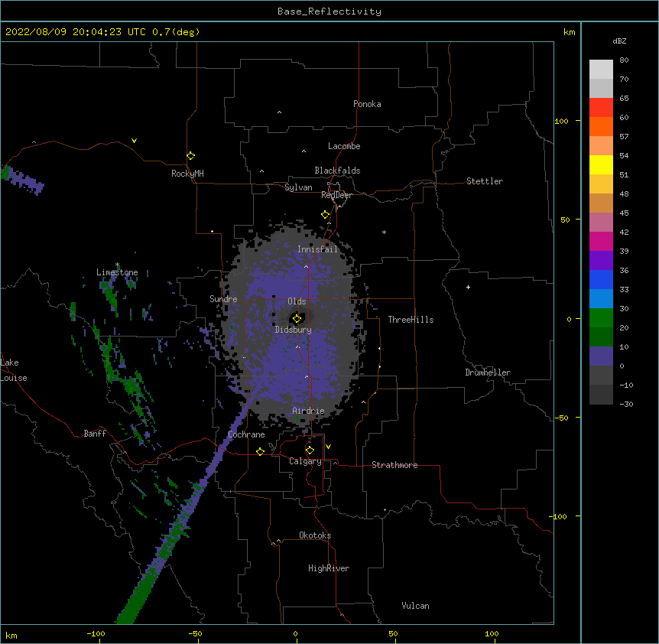Select the orange 57–60 dBZ legend swatch
Screen dimensions: 659x644
click(x=601, y=126)
